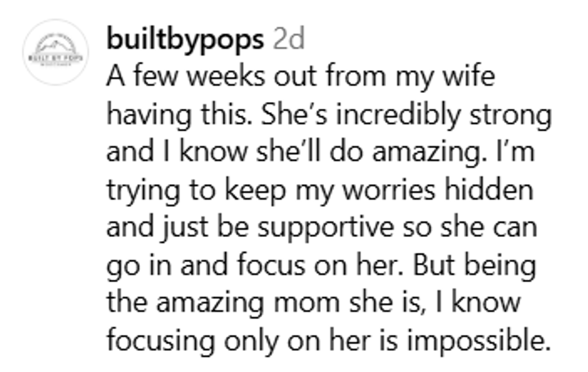This screenshot has height=372, width=588.
Task: Click the line "the amazing mom she is"
Action: tap(313, 304)
